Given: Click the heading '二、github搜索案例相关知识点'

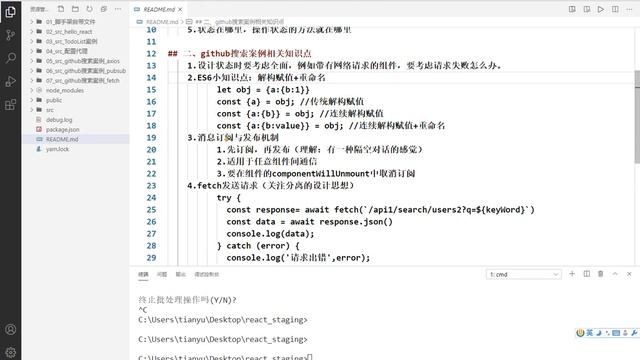Looking at the screenshot, I should click(247, 53).
